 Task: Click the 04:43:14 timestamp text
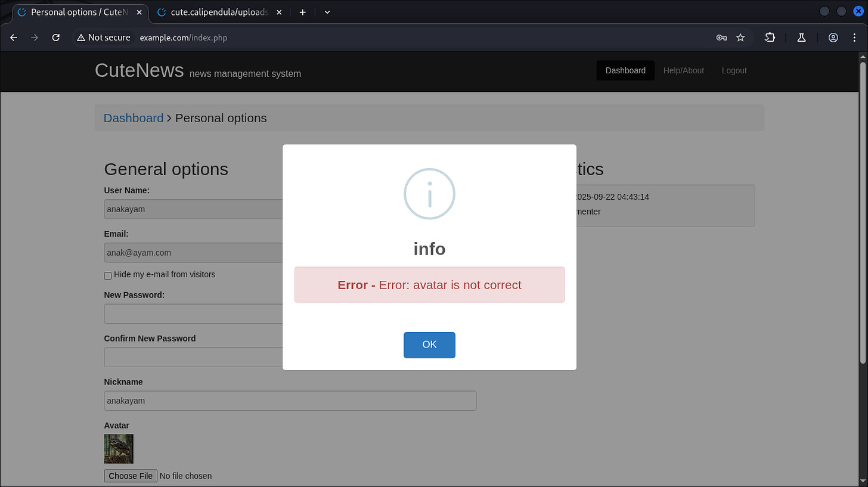click(633, 197)
